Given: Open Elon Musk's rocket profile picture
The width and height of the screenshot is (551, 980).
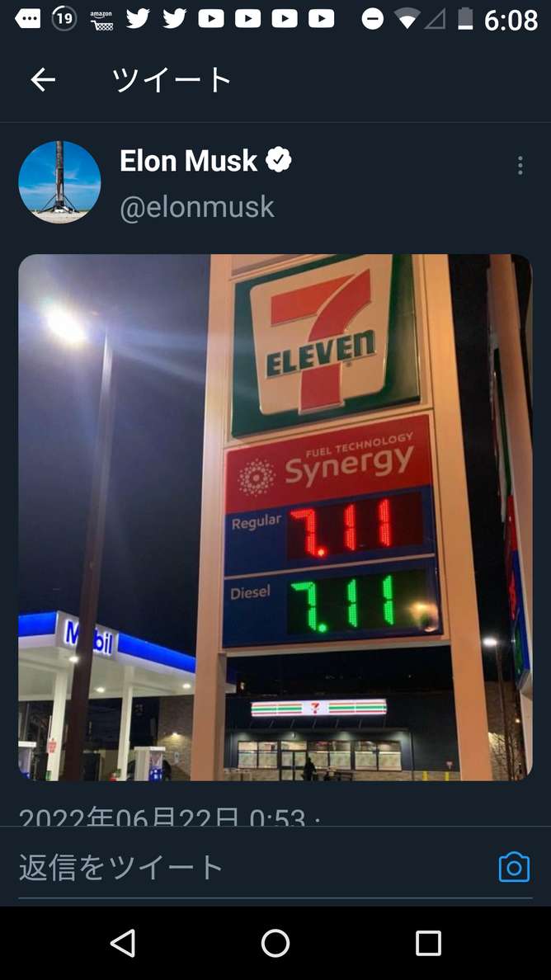Looking at the screenshot, I should pos(59,181).
